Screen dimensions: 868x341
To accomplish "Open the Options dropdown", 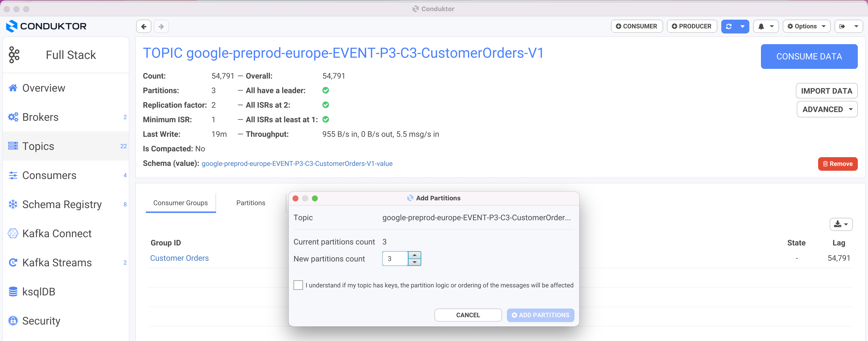I will pyautogui.click(x=806, y=26).
